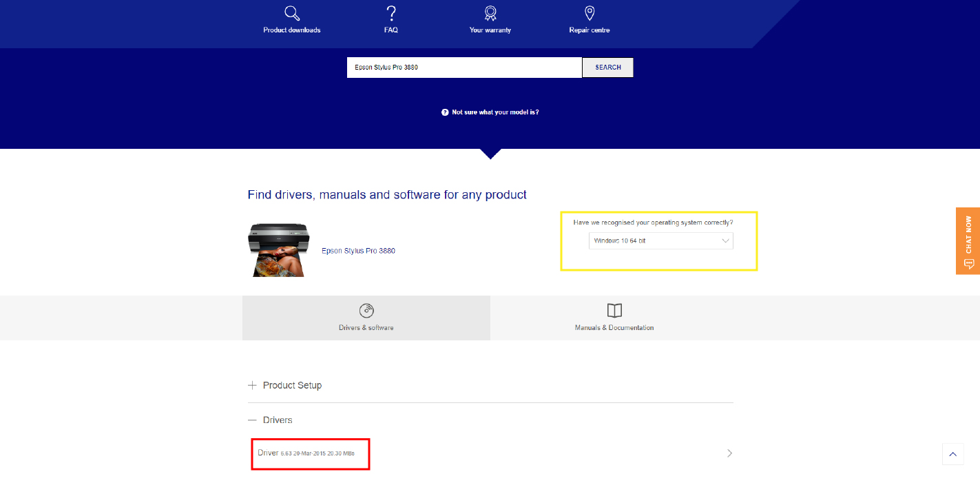The image size is (980, 483).
Task: Open the CHAT NOW side button
Action: point(968,241)
